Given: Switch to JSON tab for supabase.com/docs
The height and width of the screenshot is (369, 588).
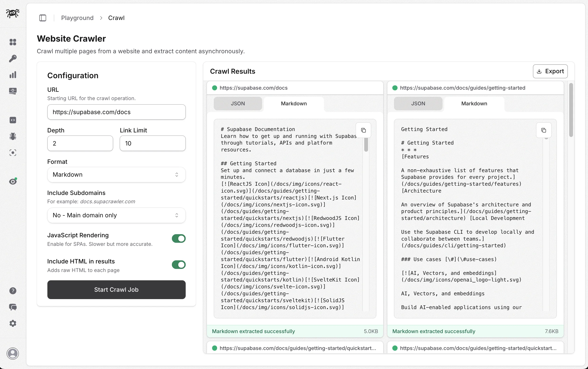Looking at the screenshot, I should [238, 103].
